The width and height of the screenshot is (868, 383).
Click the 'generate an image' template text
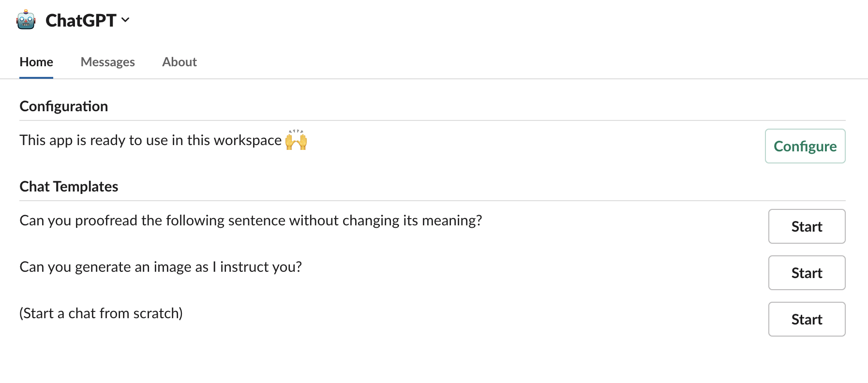pos(161,267)
